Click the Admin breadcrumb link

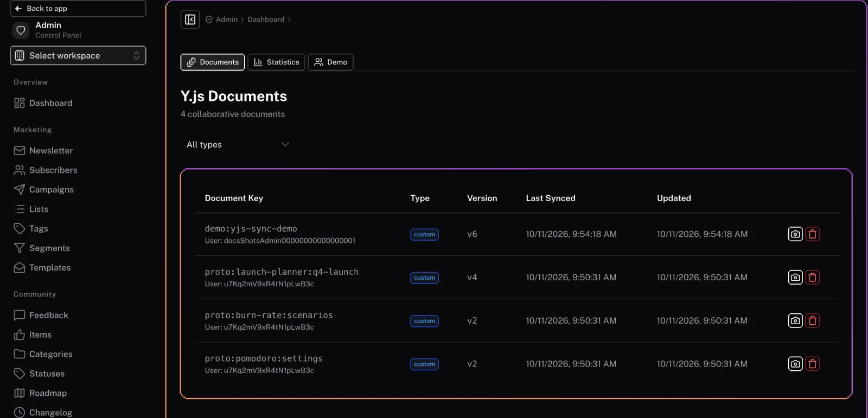227,20
